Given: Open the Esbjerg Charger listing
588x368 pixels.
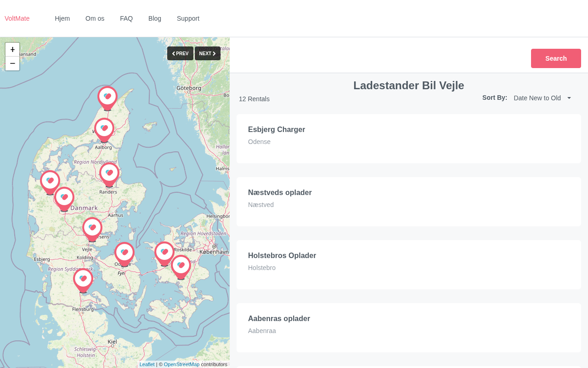Looking at the screenshot, I should coord(277,130).
